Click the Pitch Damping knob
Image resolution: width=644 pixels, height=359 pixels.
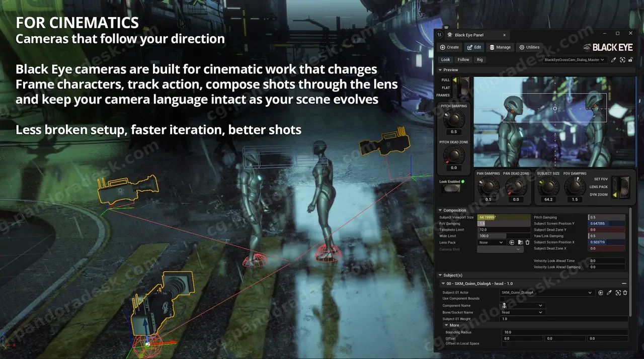click(x=454, y=120)
